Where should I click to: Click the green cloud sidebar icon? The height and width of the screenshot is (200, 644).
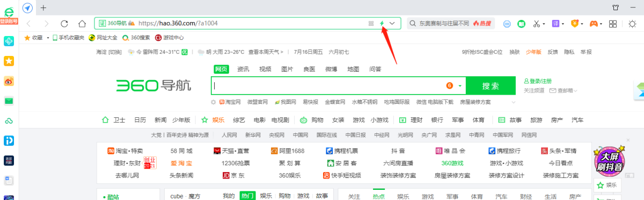[x=9, y=120]
